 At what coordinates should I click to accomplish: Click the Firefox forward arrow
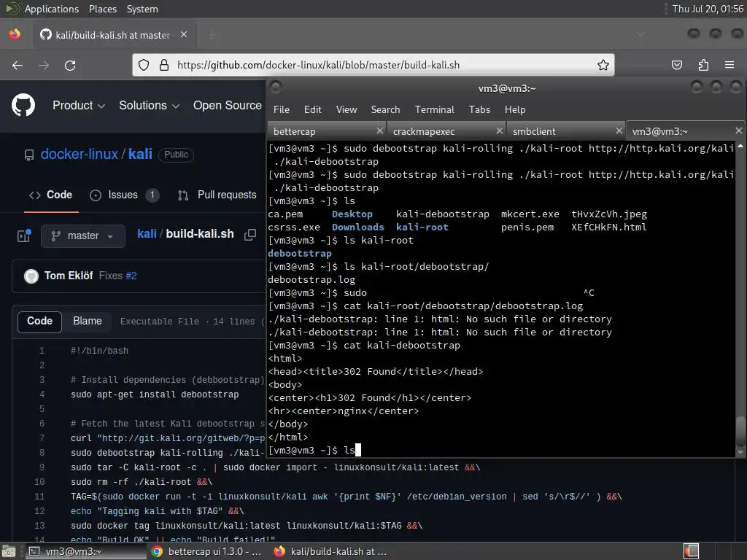(44, 65)
